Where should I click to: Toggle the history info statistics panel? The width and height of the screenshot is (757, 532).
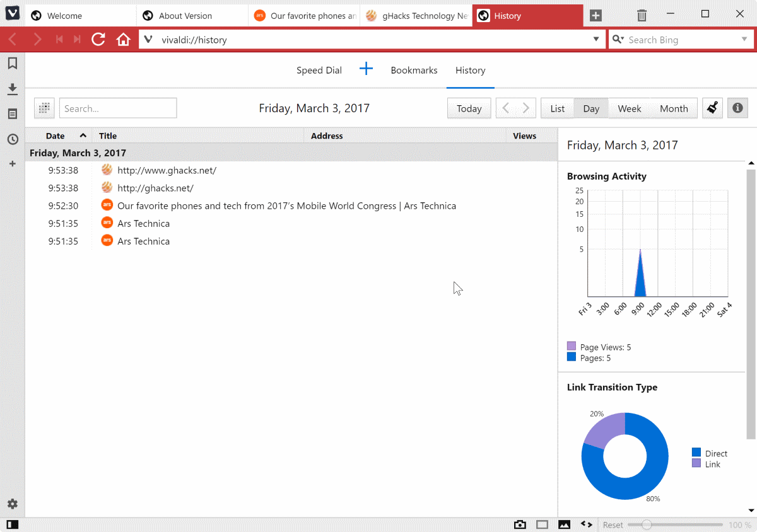tap(737, 108)
